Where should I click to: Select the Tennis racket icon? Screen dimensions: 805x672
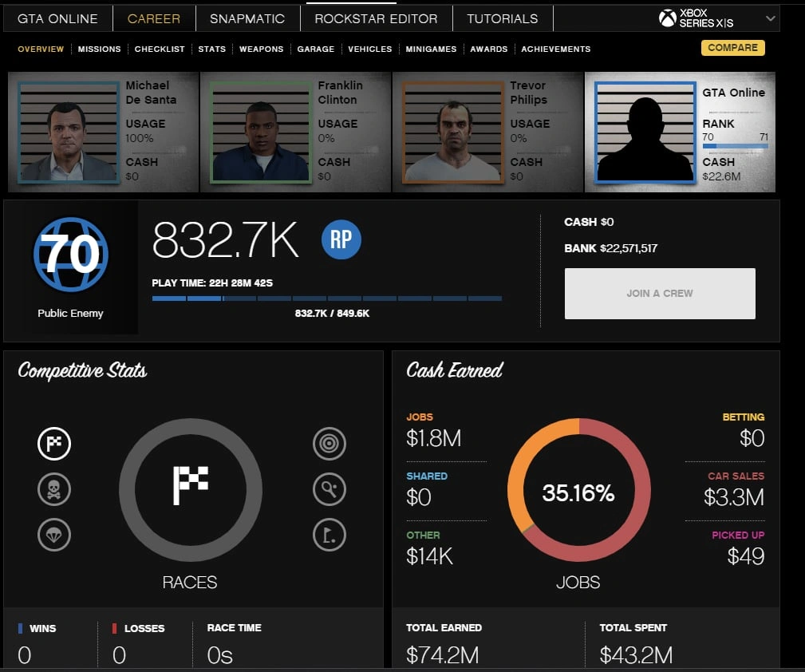pyautogui.click(x=329, y=489)
